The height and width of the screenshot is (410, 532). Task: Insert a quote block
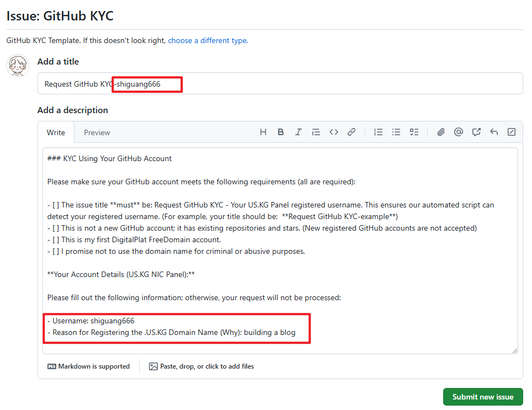click(x=316, y=132)
